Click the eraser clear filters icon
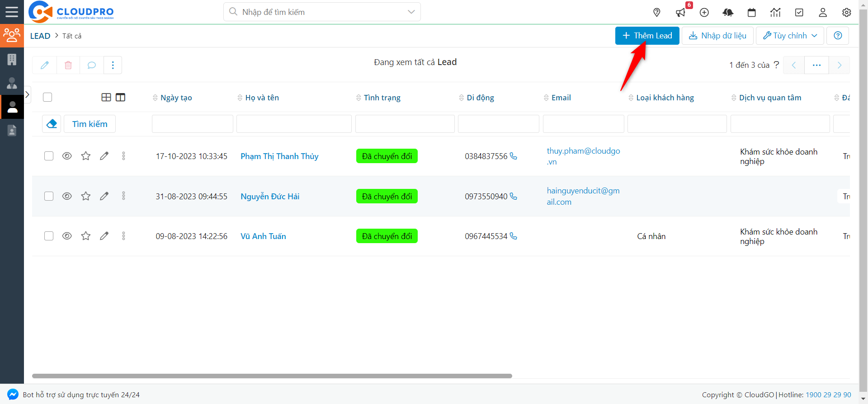Image resolution: width=868 pixels, height=404 pixels. click(52, 124)
